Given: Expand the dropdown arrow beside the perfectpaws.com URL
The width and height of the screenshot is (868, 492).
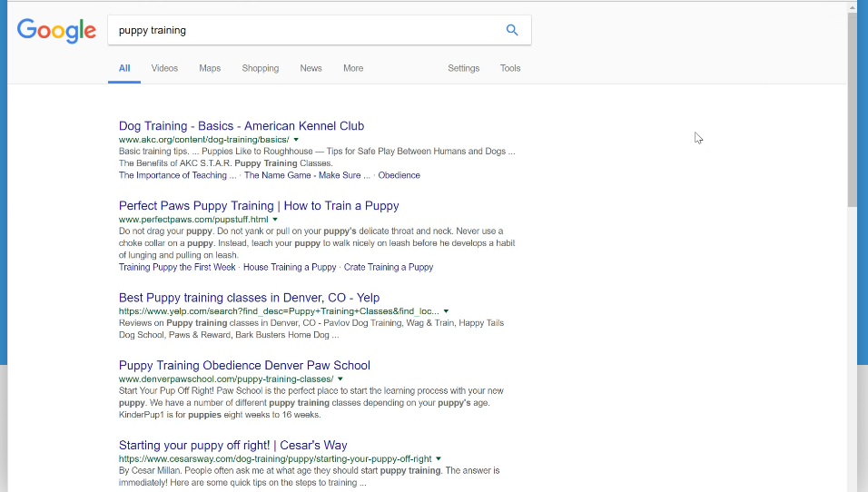Looking at the screenshot, I should click(x=275, y=219).
